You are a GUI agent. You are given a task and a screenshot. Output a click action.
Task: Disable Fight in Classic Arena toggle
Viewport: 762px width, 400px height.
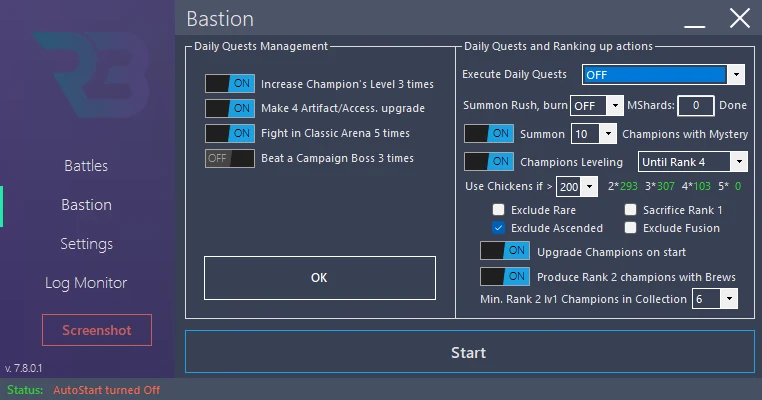pos(229,133)
